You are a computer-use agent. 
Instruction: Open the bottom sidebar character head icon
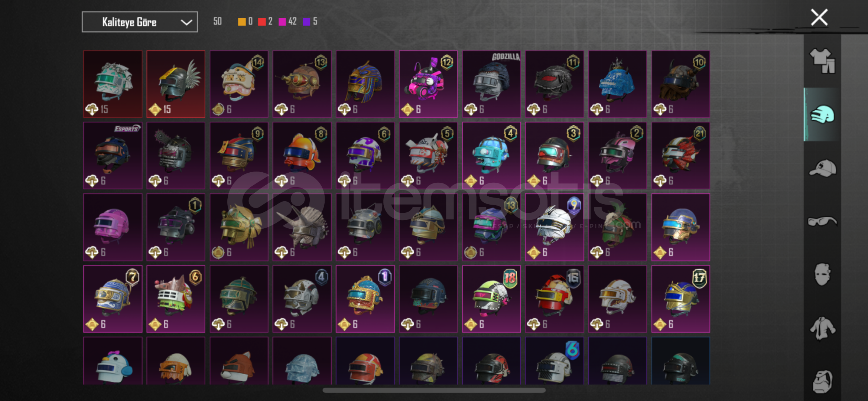(822, 381)
